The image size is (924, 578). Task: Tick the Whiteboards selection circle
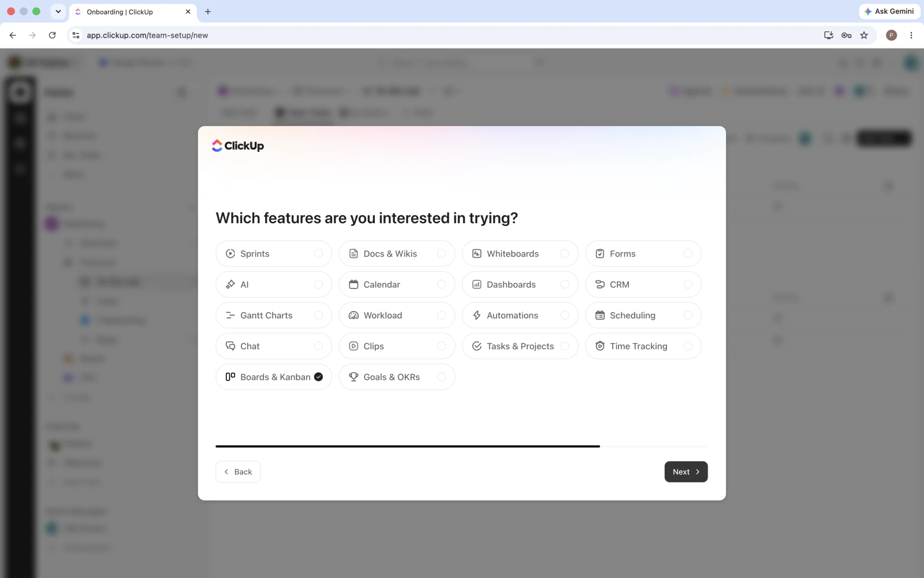[x=565, y=254]
